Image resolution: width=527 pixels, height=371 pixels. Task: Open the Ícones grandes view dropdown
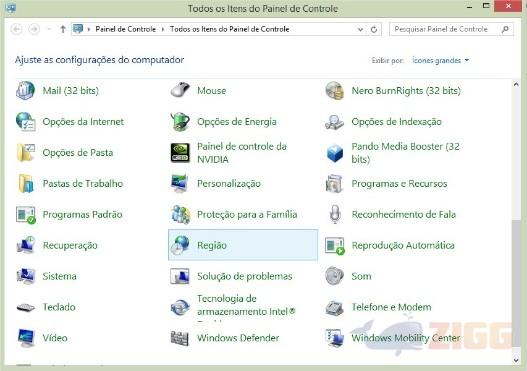coord(440,60)
